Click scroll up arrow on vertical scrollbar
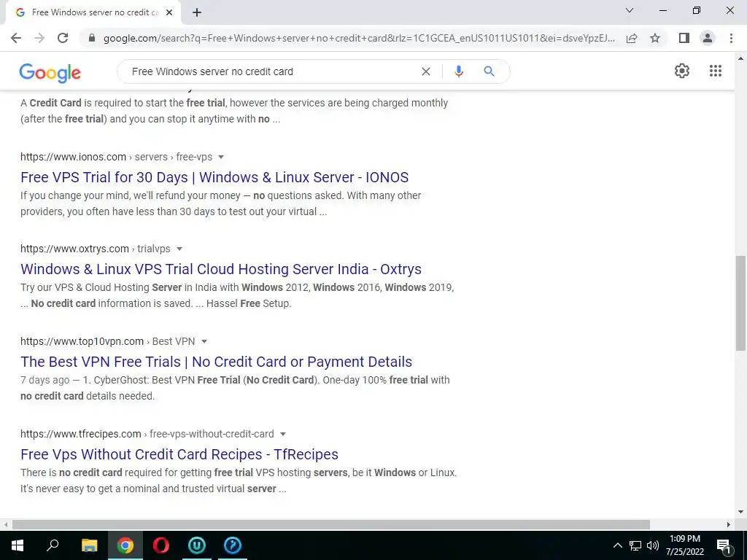Viewport: 747px width, 560px height. coord(740,58)
